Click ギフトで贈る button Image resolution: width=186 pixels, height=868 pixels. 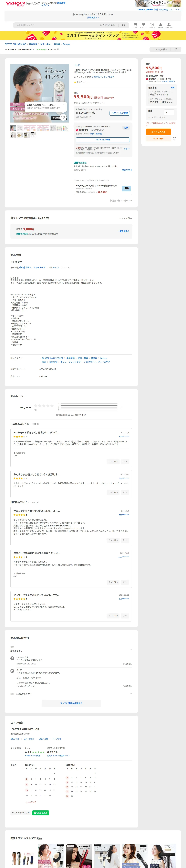158,138
